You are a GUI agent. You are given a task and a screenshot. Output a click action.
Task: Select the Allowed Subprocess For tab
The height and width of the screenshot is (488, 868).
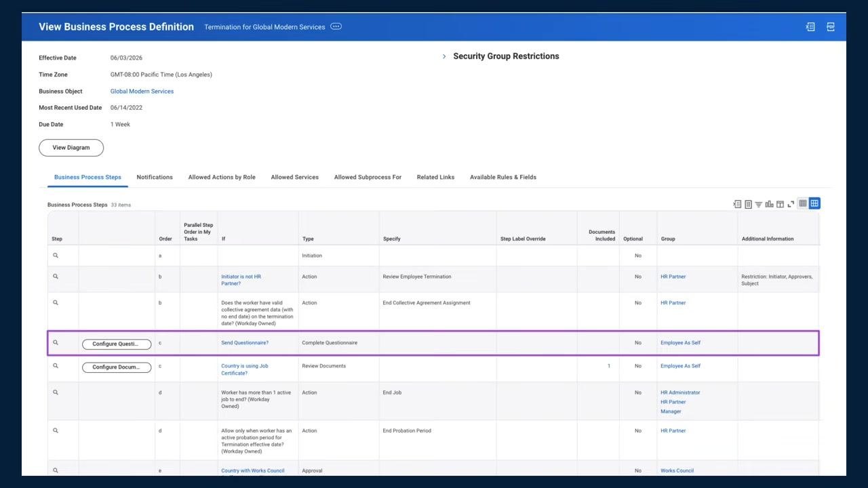pyautogui.click(x=368, y=178)
